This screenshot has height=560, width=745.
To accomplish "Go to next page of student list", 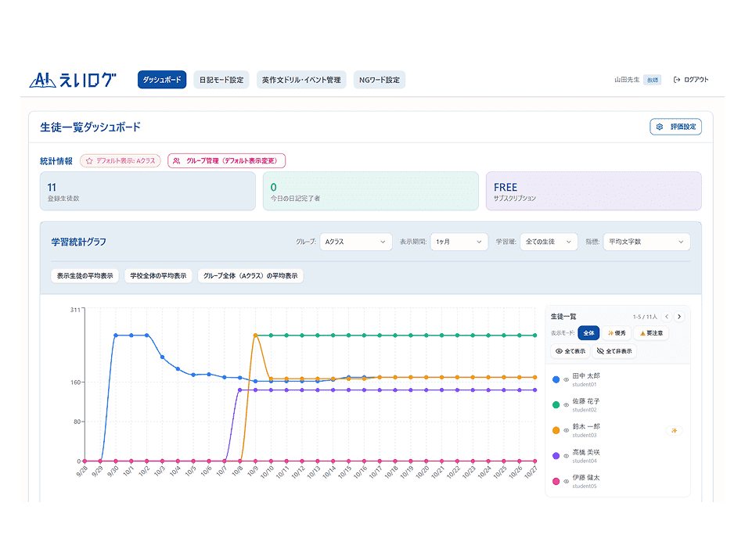I will point(679,317).
